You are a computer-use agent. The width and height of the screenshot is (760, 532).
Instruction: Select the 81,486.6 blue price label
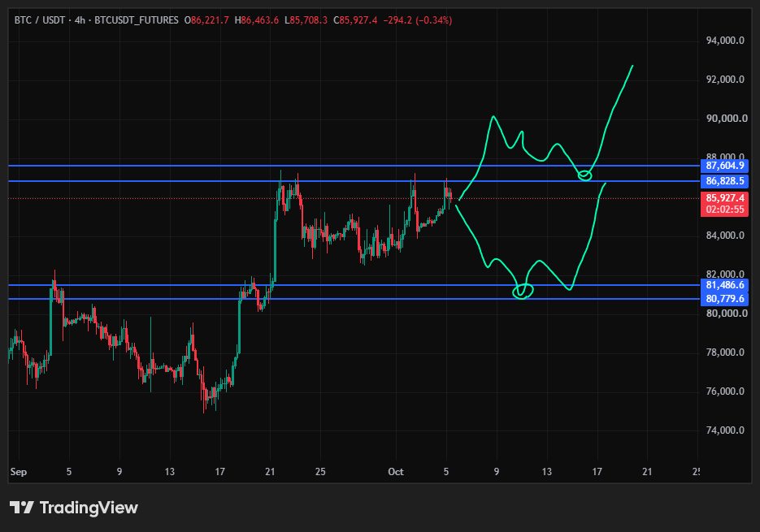click(724, 285)
